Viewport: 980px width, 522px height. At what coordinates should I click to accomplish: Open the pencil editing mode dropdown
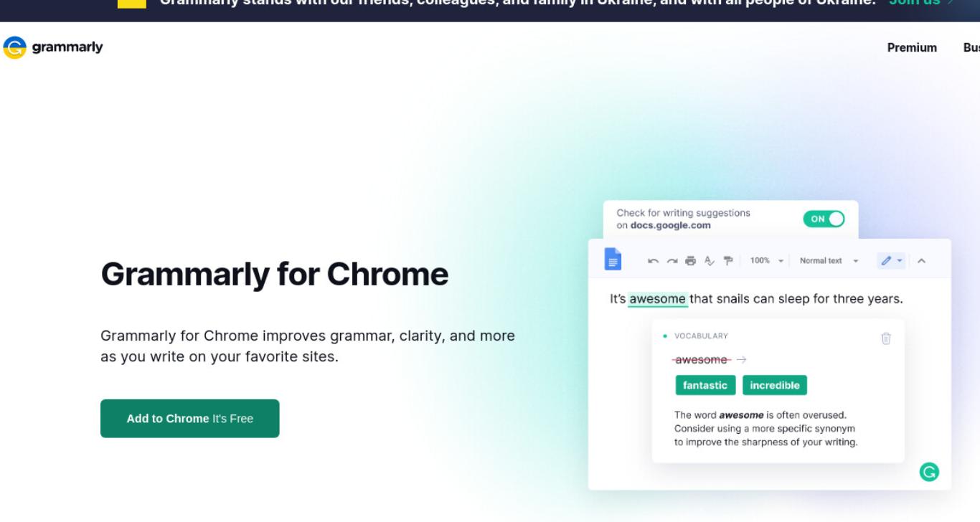click(891, 261)
